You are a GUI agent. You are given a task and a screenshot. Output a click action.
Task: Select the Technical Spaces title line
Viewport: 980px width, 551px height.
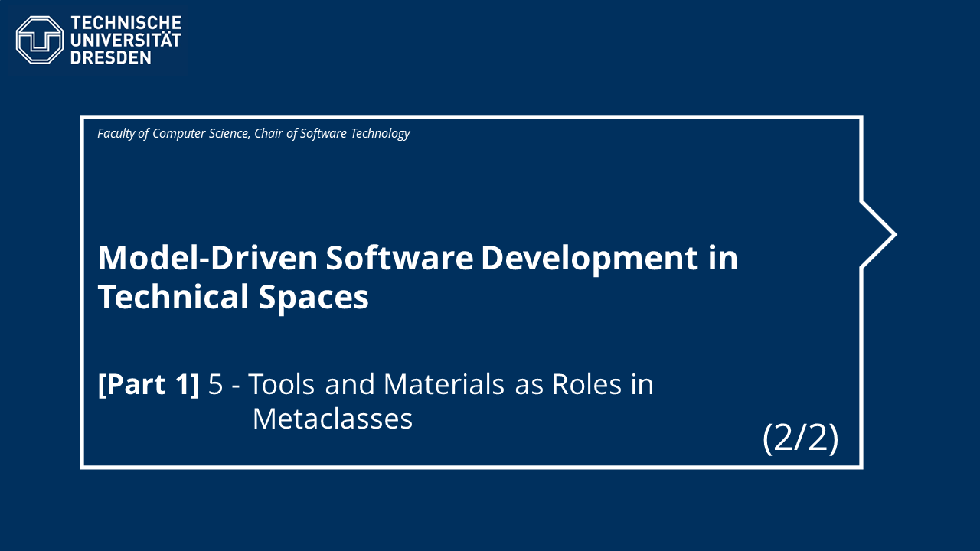point(234,297)
